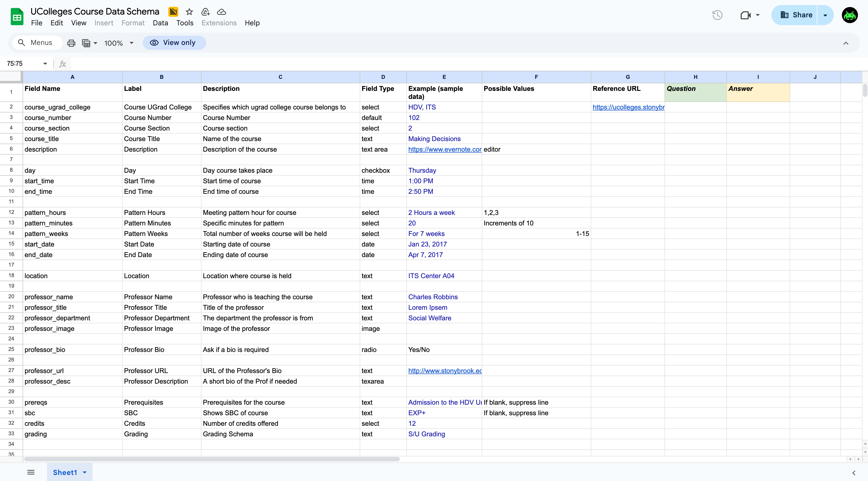This screenshot has height=481, width=868.
Task: Open the filter views dropdown arrow
Action: click(95, 43)
